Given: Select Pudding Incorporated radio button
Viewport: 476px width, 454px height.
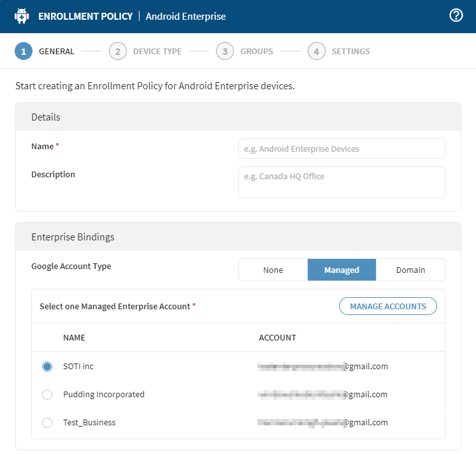Looking at the screenshot, I should [x=47, y=395].
